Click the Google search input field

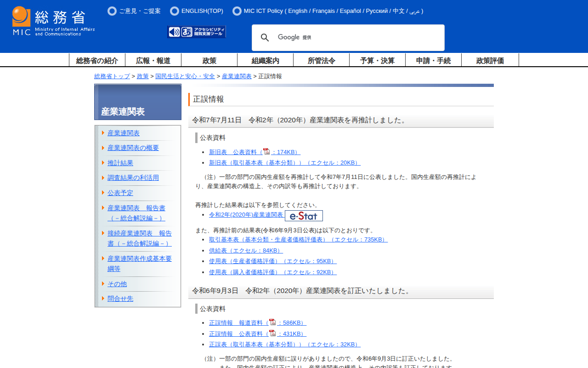(x=349, y=37)
